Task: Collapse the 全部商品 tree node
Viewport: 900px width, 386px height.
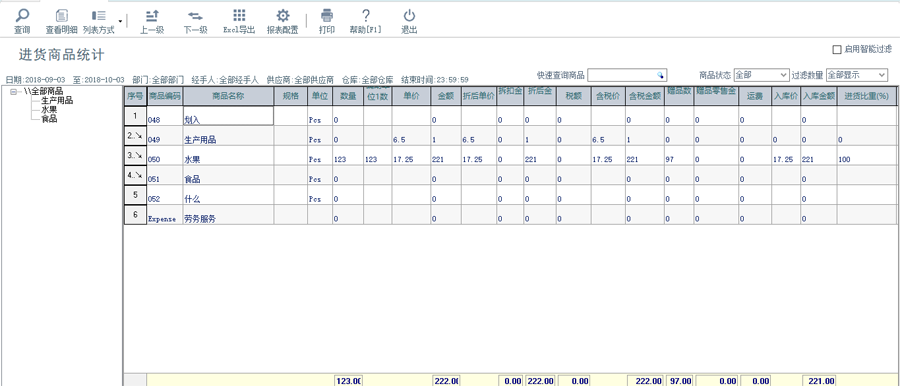Action: pyautogui.click(x=14, y=91)
